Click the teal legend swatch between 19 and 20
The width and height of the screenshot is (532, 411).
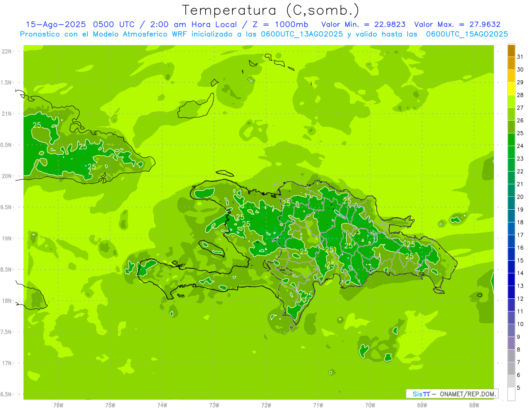(x=511, y=203)
